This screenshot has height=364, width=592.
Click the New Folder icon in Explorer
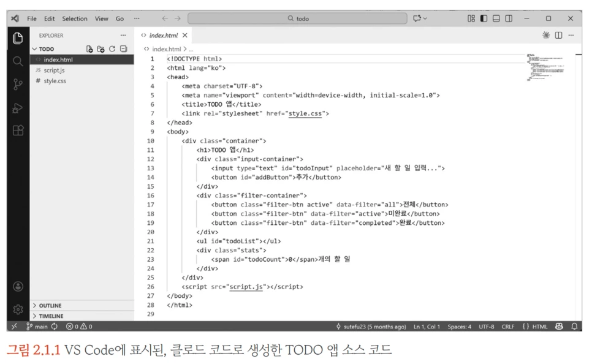click(x=99, y=48)
